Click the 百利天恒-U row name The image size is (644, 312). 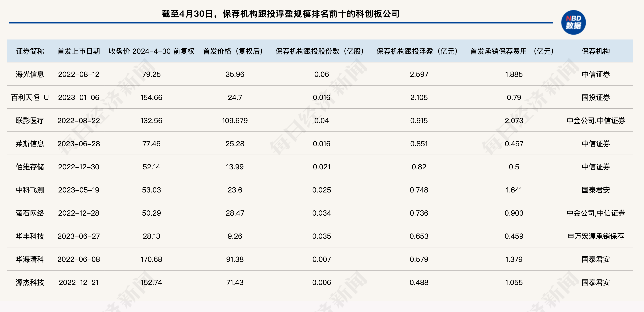tap(30, 97)
